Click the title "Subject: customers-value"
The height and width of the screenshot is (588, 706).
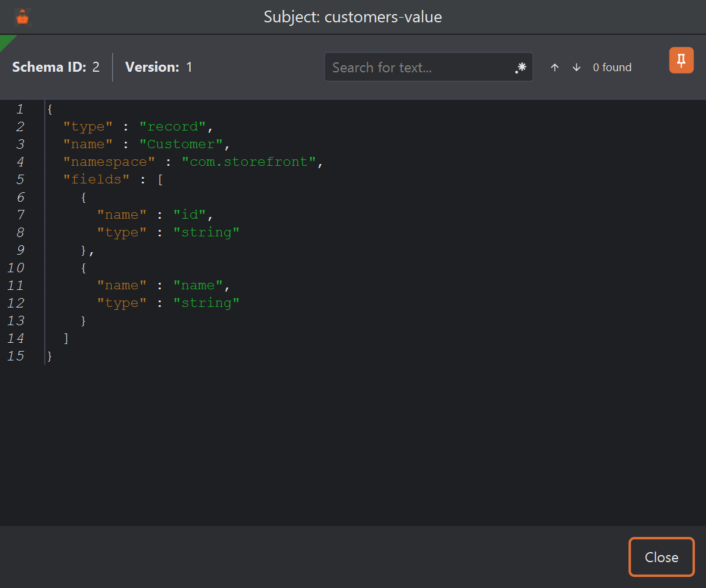coord(353,17)
